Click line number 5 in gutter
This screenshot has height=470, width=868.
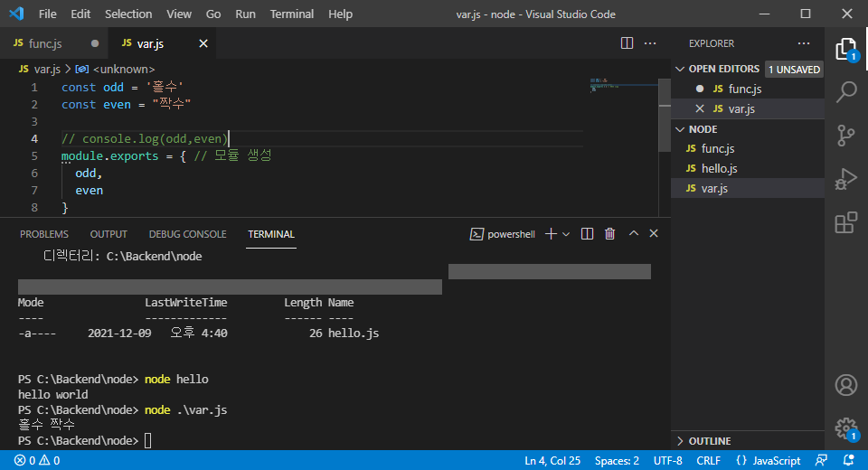pyautogui.click(x=34, y=156)
